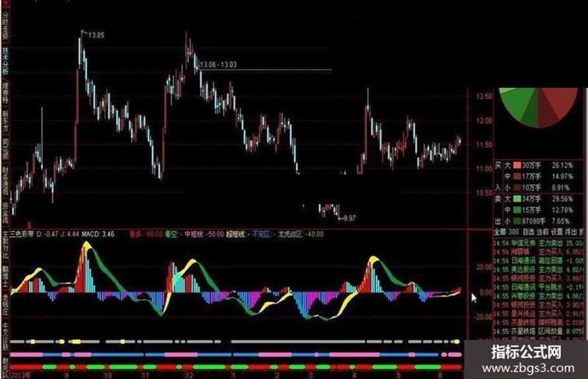Click the buy-small dark red swatch 10万手
This screenshot has width=588, height=379.
(517, 187)
